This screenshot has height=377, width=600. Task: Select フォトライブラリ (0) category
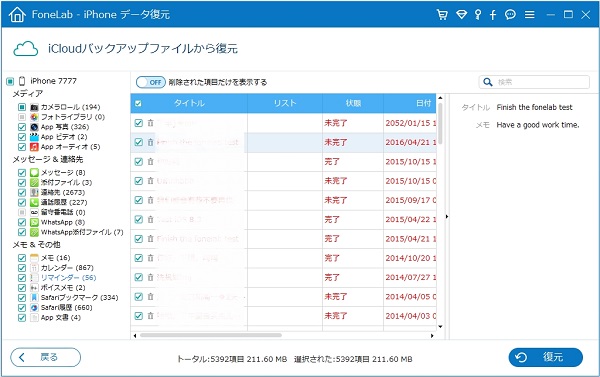(x=73, y=117)
